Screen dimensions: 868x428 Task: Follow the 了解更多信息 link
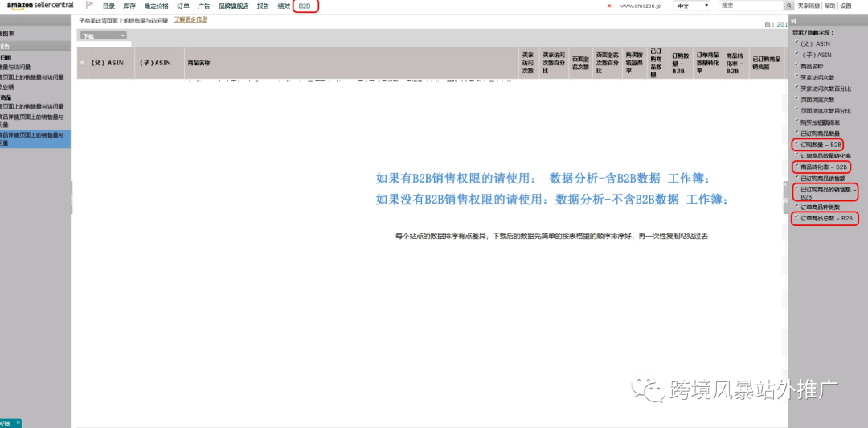(x=191, y=19)
